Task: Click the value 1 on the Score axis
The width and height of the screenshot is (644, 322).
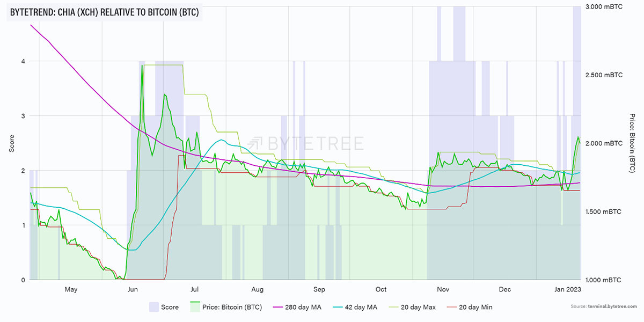Action: 23,225
